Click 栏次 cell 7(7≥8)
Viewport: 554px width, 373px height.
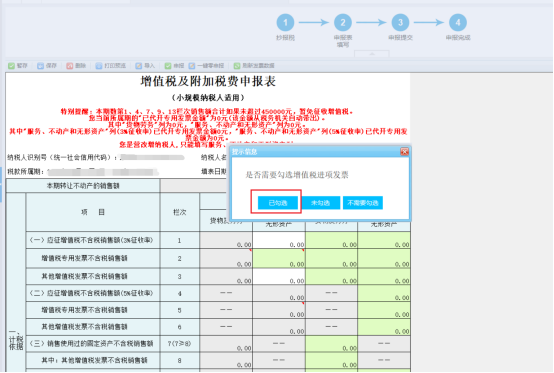pos(179,344)
